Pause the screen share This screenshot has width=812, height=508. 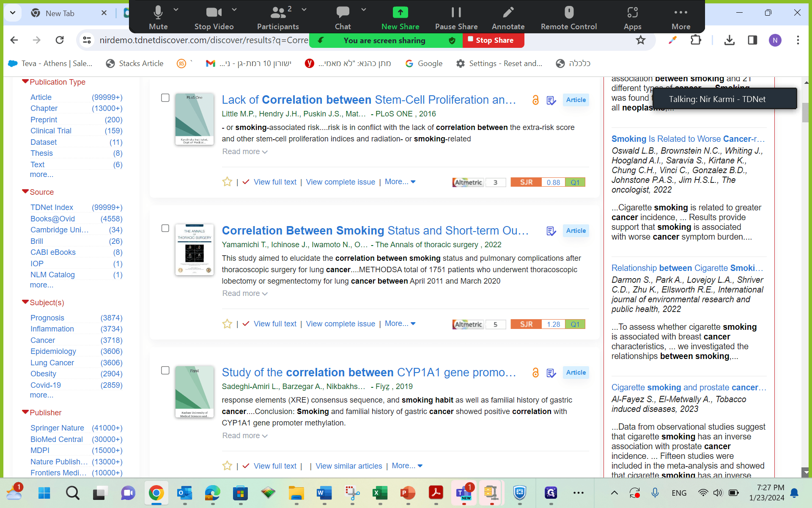click(x=456, y=18)
